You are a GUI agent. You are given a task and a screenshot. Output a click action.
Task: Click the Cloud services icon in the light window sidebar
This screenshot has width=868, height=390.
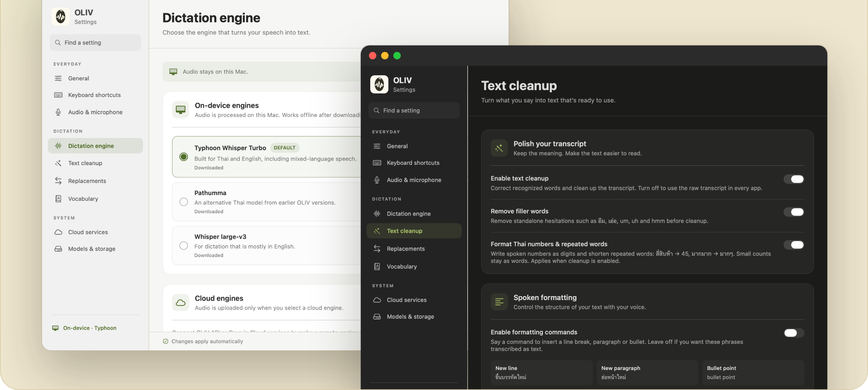[58, 232]
